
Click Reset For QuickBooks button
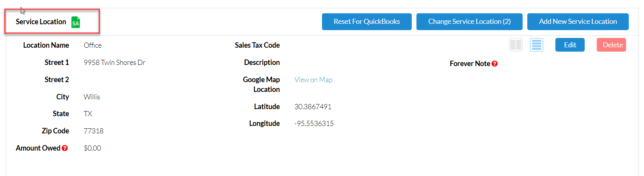367,22
